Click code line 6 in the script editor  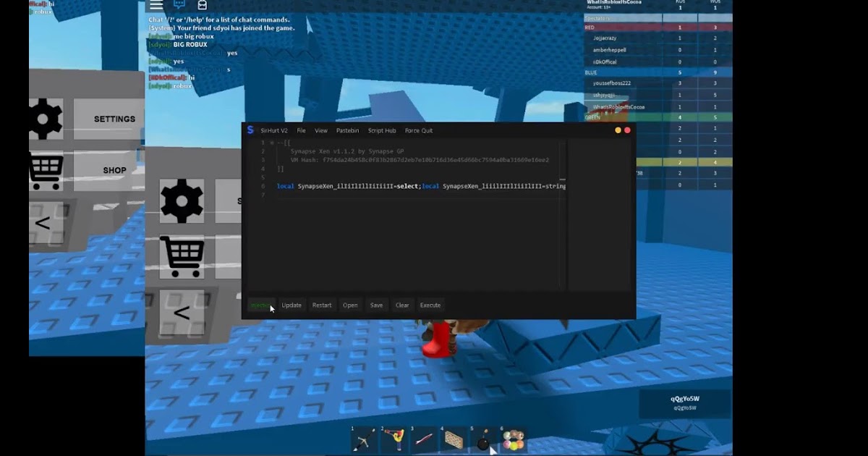(421, 186)
